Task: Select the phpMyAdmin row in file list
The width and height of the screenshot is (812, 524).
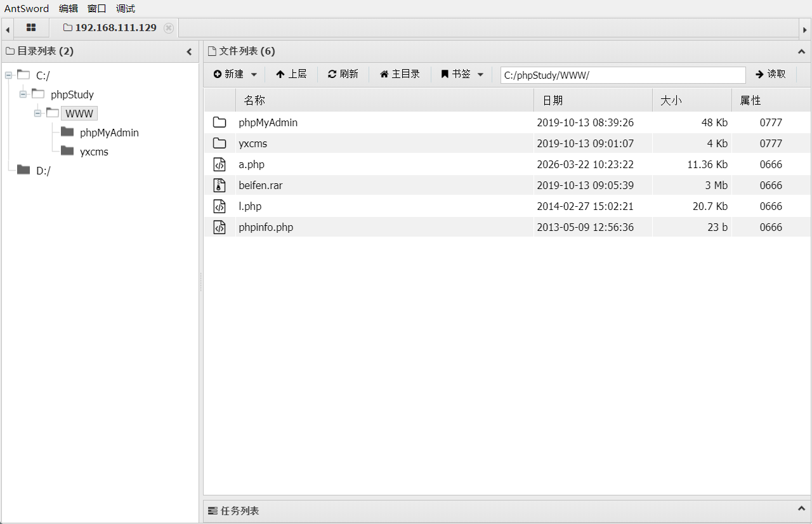Action: (507, 122)
